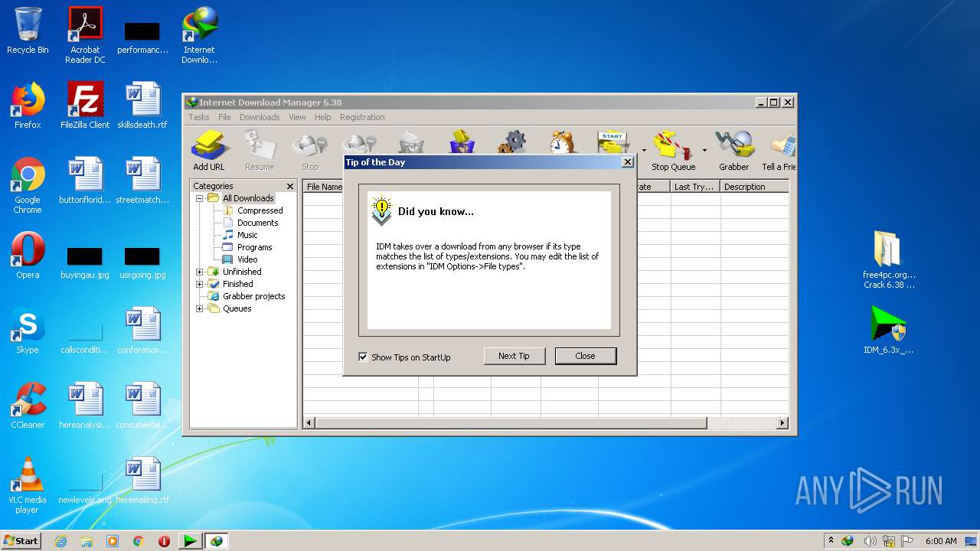Collapse the All Downloads tree node
The width and height of the screenshot is (980, 551).
pos(200,198)
